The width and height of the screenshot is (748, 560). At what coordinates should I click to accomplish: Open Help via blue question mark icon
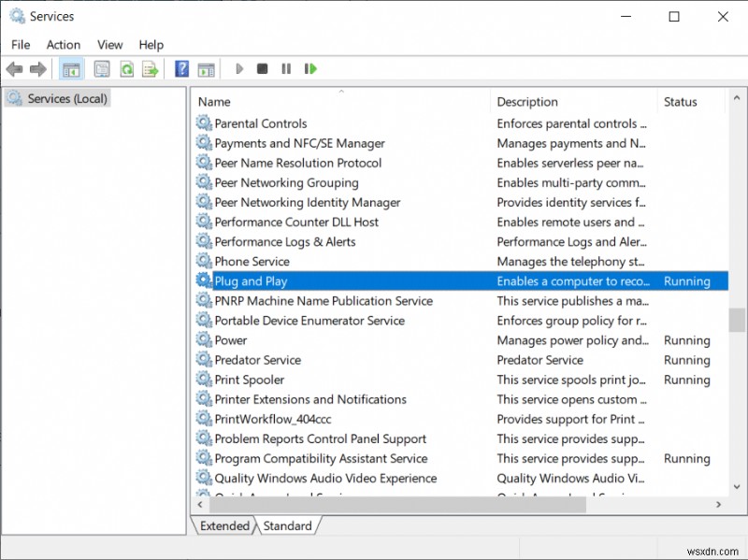point(182,69)
